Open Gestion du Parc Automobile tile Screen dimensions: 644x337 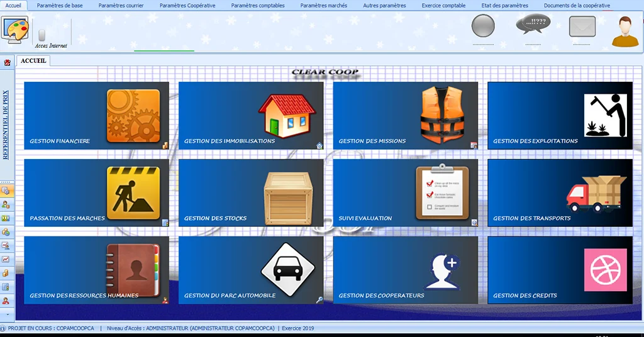251,270
